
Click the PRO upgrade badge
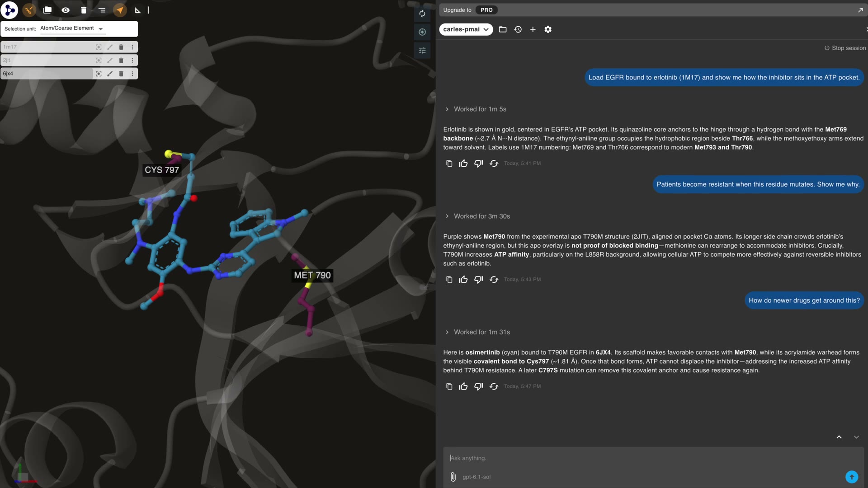486,10
